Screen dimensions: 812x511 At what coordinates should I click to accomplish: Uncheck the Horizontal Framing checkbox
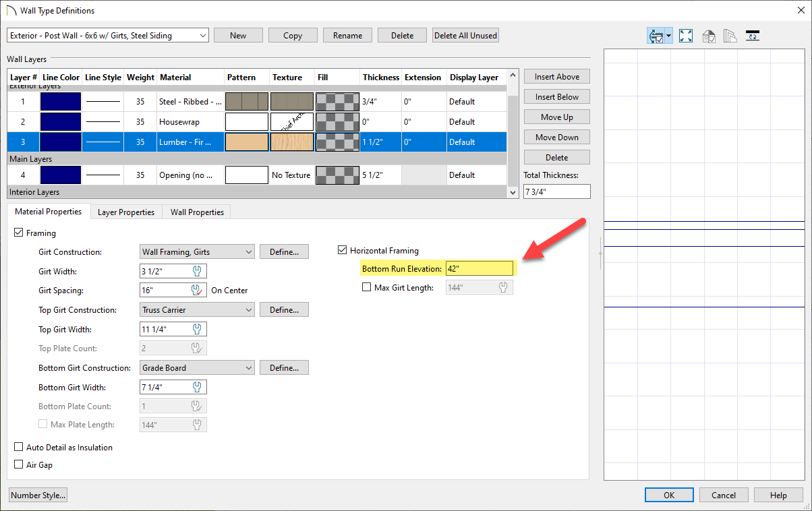[x=342, y=251]
